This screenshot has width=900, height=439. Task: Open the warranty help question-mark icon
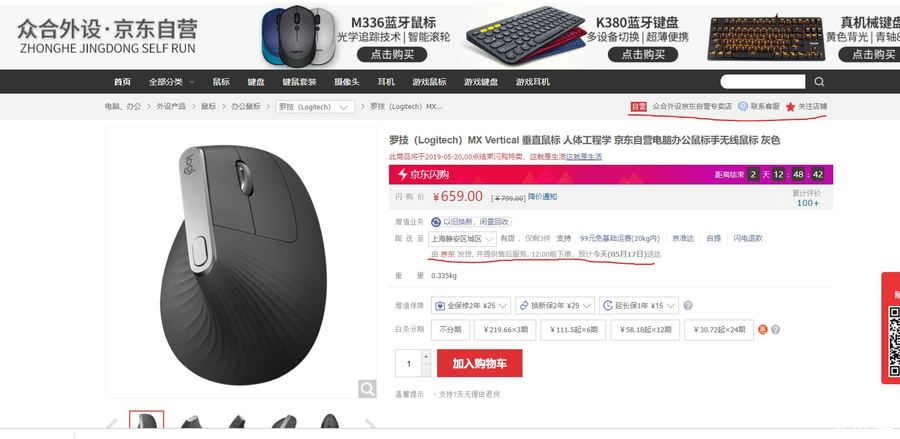click(x=688, y=305)
